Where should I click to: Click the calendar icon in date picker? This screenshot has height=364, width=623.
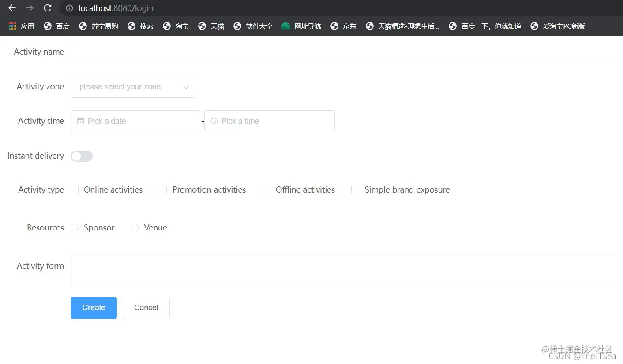click(80, 121)
